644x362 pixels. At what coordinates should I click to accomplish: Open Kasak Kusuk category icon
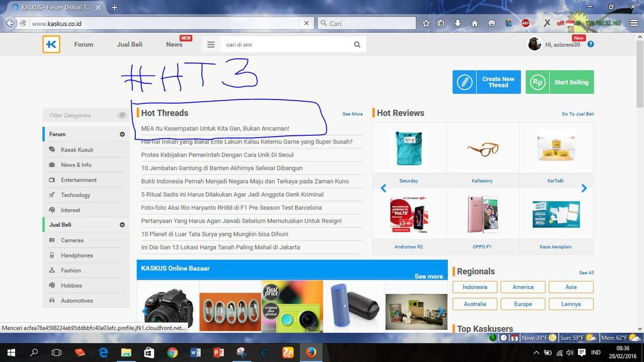[x=52, y=150]
